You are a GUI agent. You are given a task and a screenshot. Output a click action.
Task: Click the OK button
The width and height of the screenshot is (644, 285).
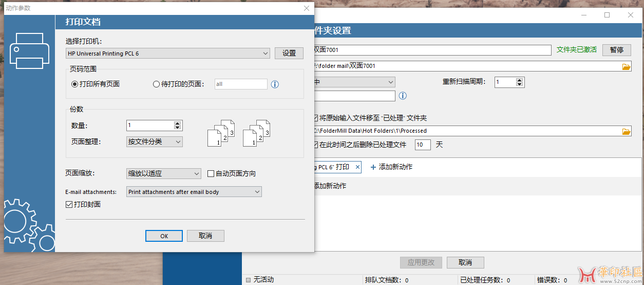pyautogui.click(x=164, y=236)
